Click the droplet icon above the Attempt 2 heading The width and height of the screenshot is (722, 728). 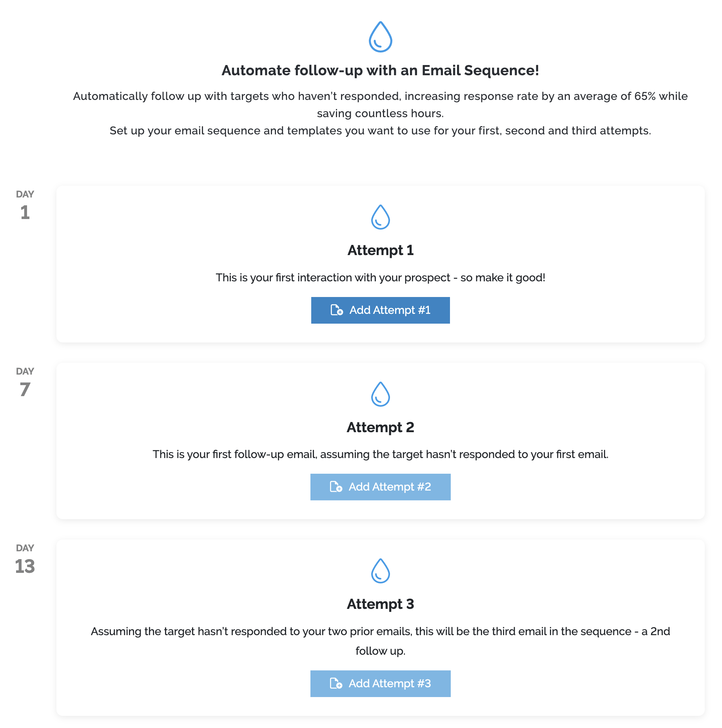pos(380,395)
